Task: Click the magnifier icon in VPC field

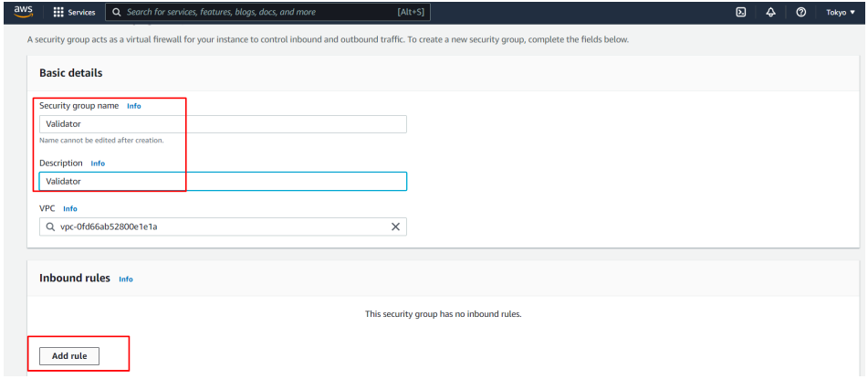Action: (x=50, y=227)
